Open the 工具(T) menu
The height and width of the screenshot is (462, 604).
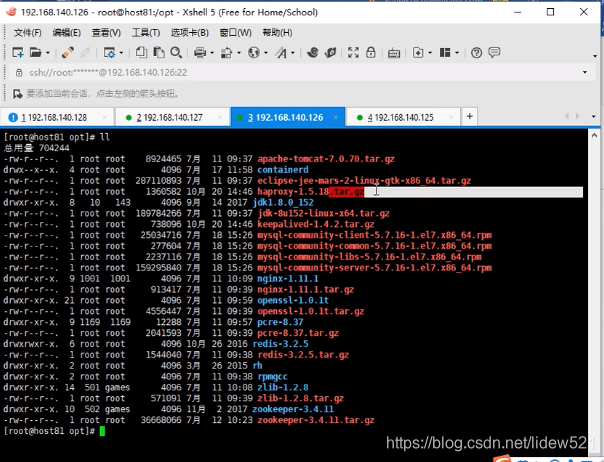146,33
